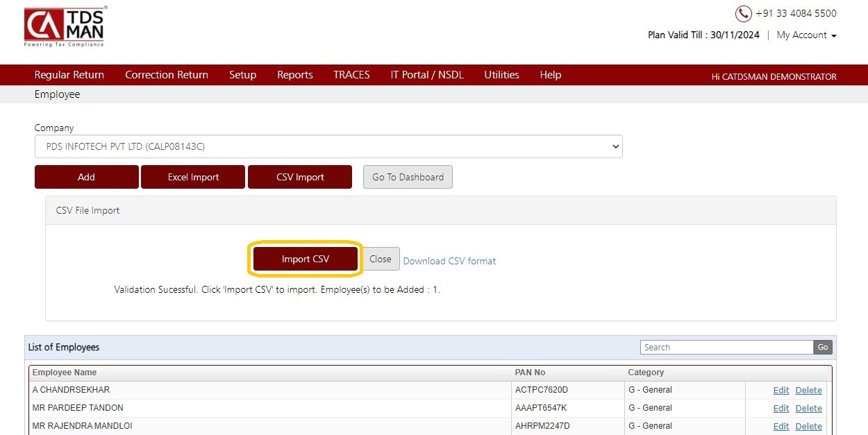The height and width of the screenshot is (435, 868).
Task: Open the IT Portal / NSDL menu
Action: click(427, 75)
